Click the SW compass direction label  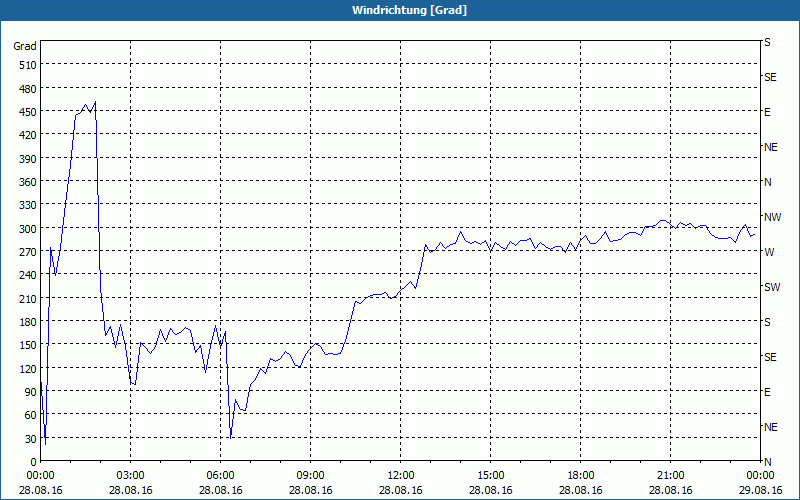[772, 287]
